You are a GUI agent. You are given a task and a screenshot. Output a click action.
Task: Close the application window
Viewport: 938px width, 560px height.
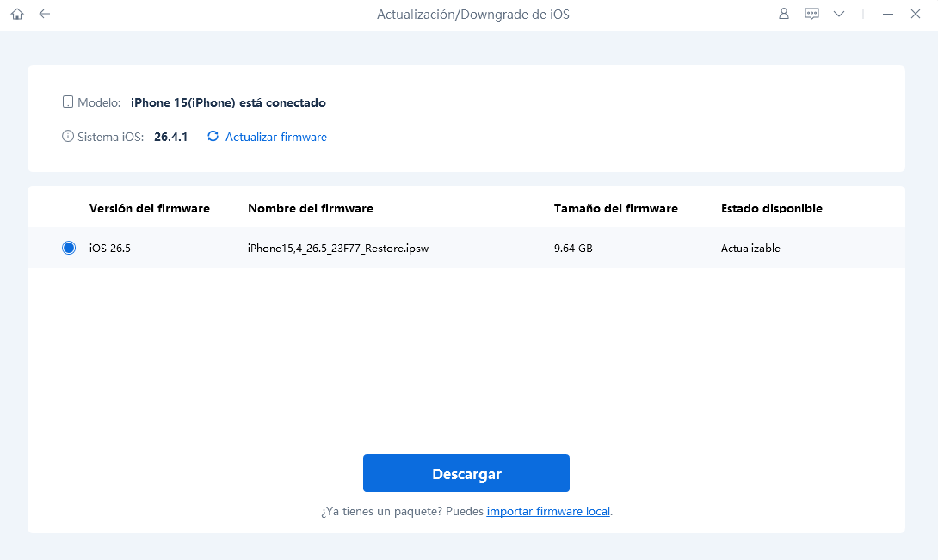[916, 14]
